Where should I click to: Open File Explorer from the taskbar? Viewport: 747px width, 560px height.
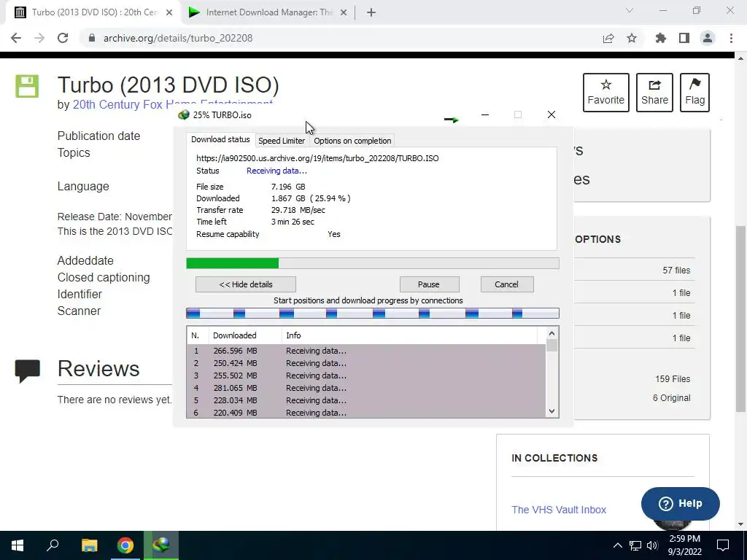(x=89, y=545)
